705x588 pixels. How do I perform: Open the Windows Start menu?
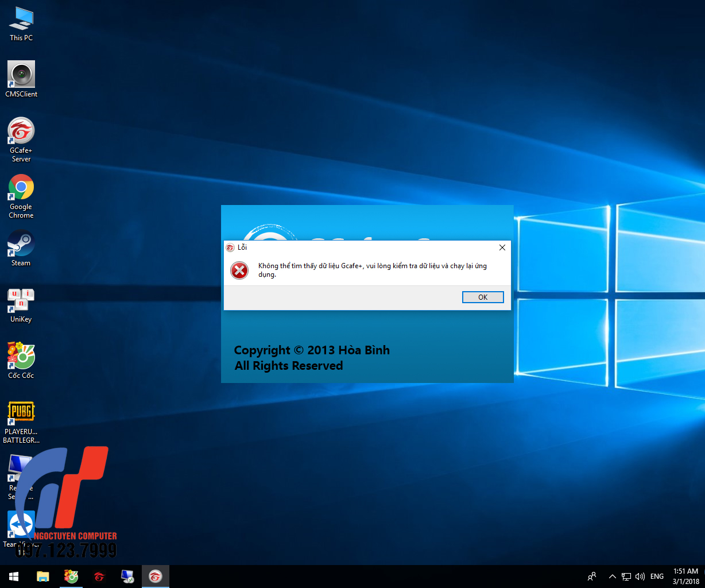click(x=14, y=577)
